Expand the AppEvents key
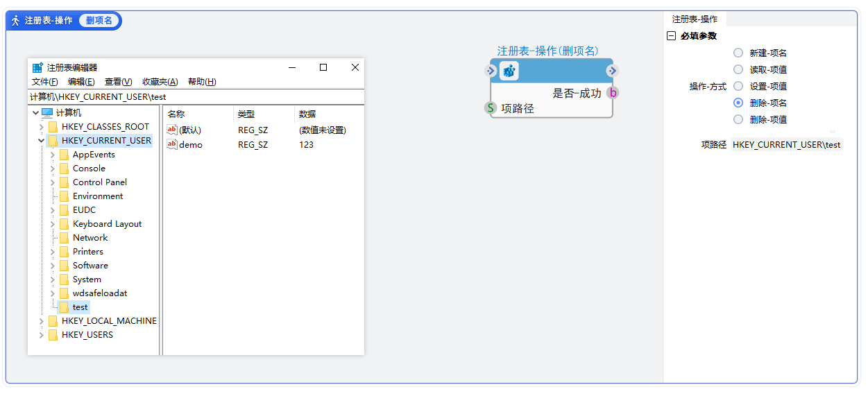 (53, 155)
